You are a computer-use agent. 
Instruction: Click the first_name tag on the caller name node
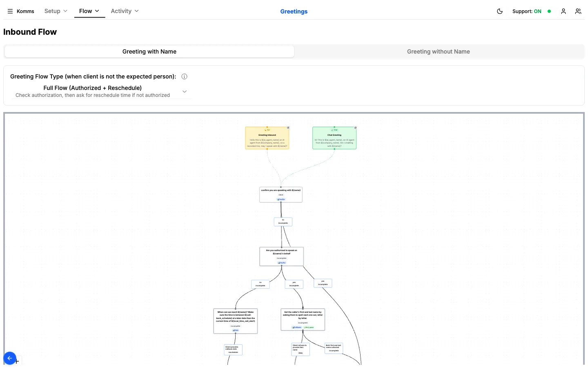point(309,327)
